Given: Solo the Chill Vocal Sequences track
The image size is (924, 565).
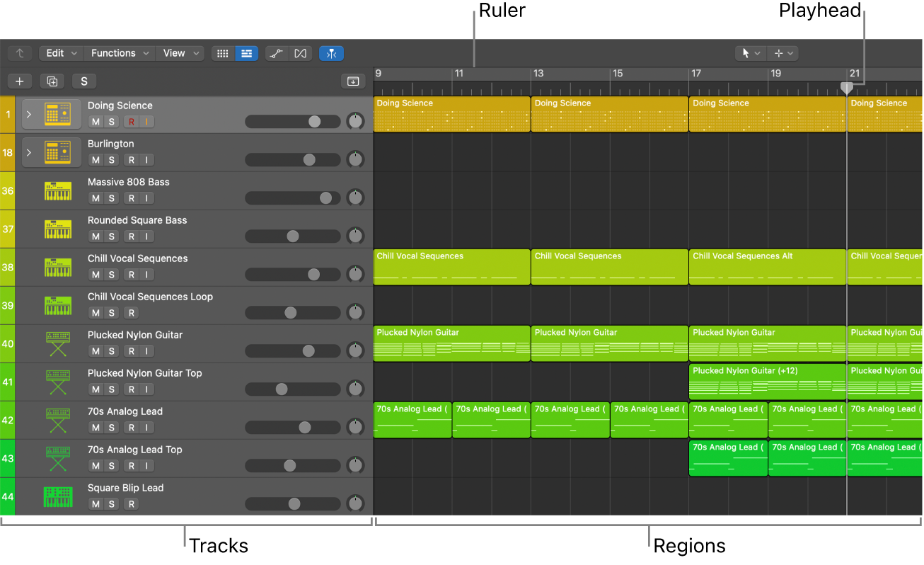Looking at the screenshot, I should point(110,274).
